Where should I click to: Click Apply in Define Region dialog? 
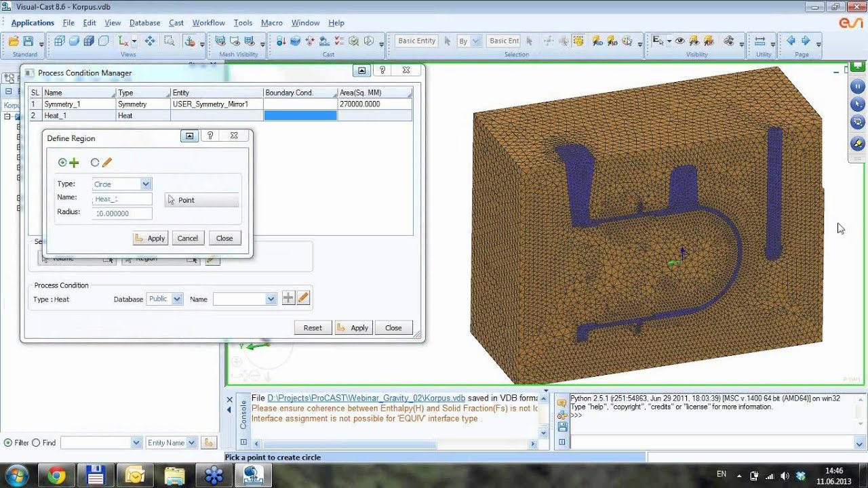pyautogui.click(x=150, y=238)
